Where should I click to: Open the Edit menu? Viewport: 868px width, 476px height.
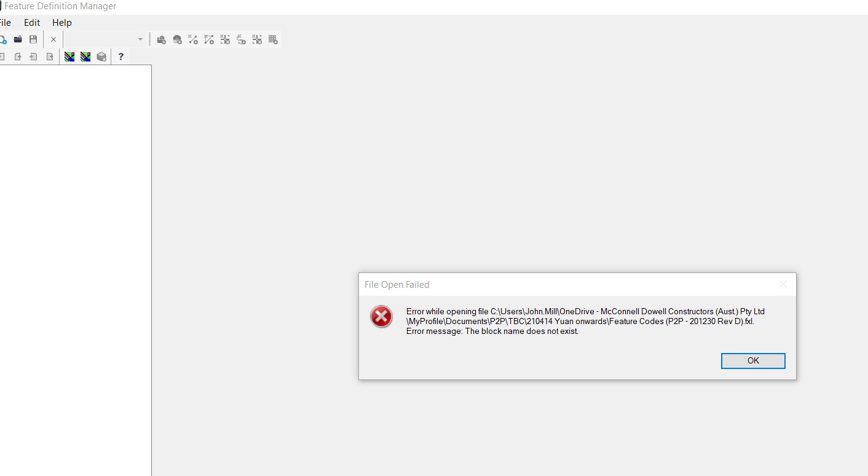(x=31, y=22)
